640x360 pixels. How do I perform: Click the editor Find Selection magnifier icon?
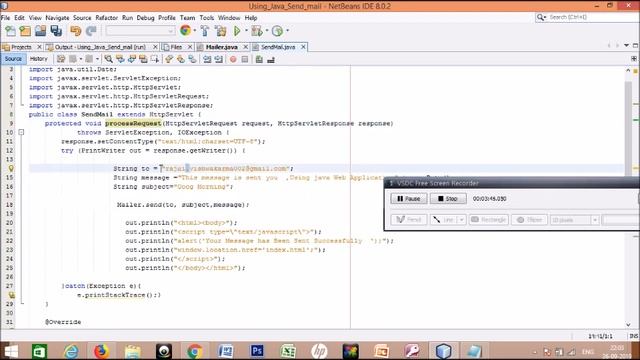(108, 60)
